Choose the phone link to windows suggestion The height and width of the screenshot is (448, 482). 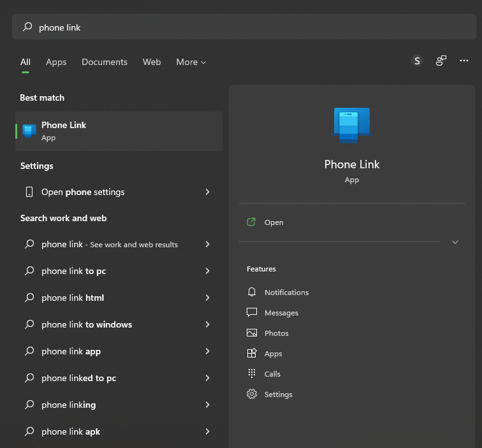119,324
